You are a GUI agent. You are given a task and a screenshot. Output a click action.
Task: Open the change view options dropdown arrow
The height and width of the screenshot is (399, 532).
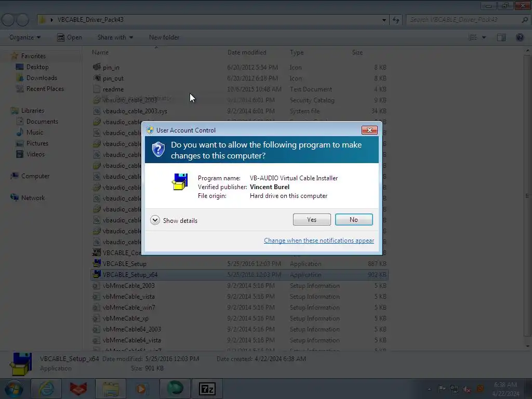pos(484,37)
